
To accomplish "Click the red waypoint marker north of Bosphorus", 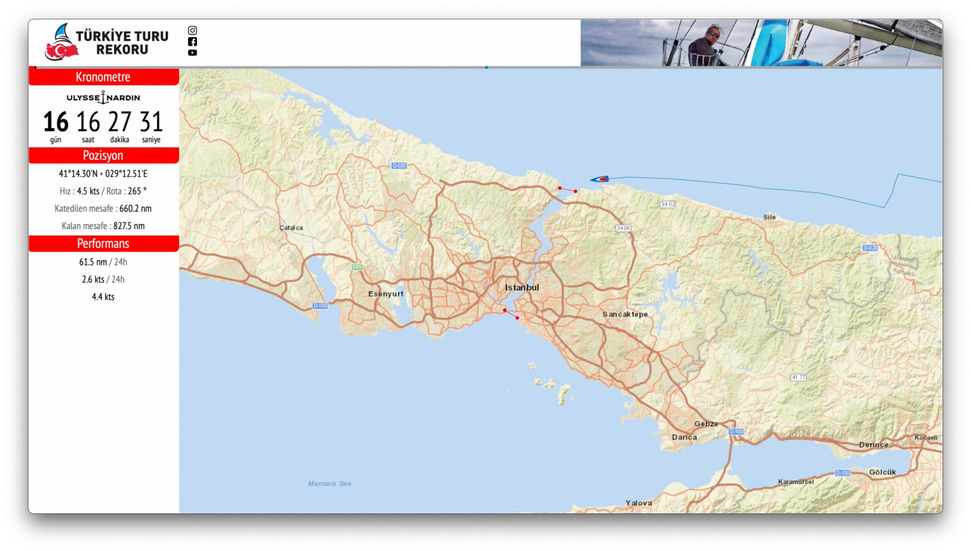I will (x=567, y=189).
